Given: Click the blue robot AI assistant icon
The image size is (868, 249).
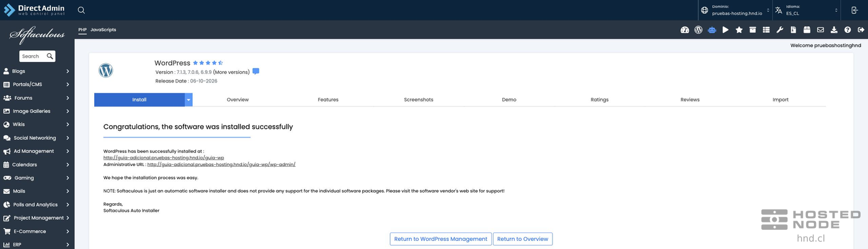Looking at the screenshot, I should [x=712, y=30].
